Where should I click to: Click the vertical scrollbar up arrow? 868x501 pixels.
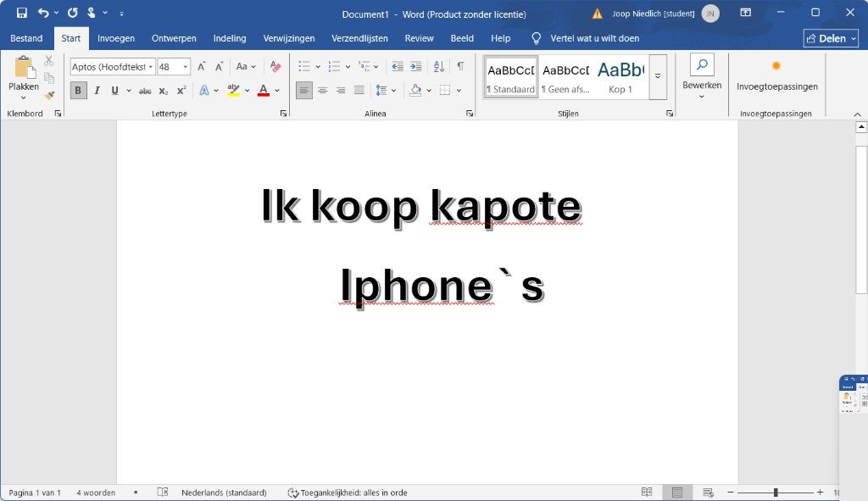861,127
